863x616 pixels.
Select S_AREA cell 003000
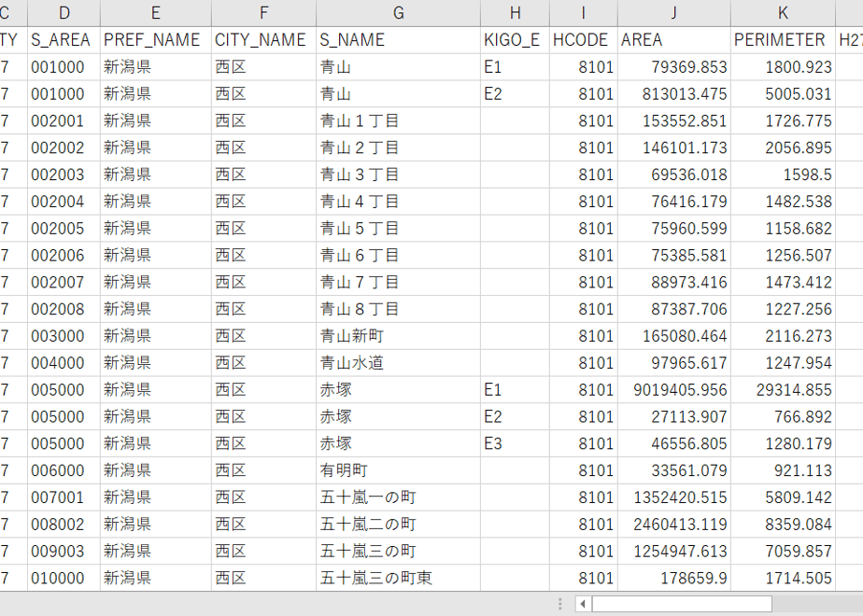point(64,337)
